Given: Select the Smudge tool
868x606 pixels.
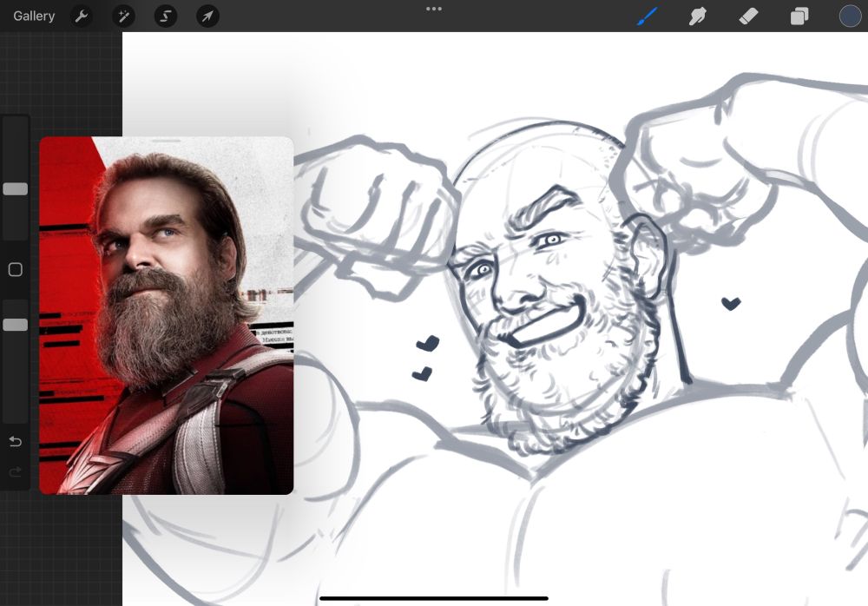Looking at the screenshot, I should (698, 16).
